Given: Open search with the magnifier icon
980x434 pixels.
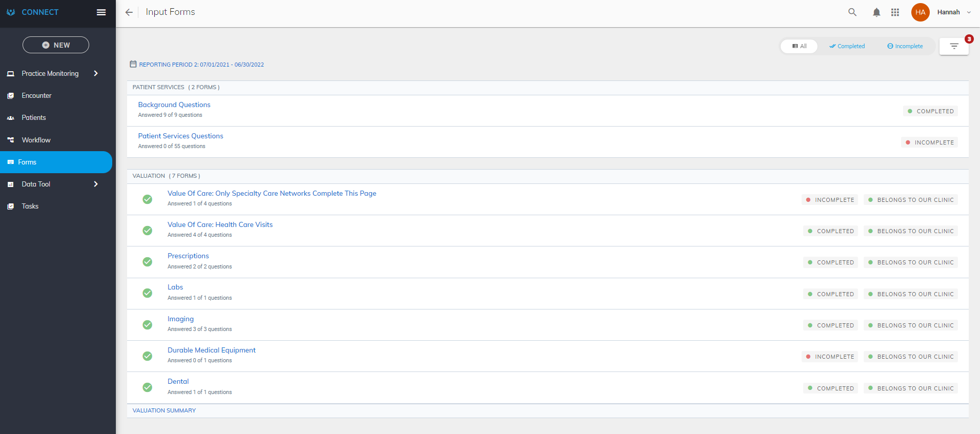Looking at the screenshot, I should (x=852, y=12).
